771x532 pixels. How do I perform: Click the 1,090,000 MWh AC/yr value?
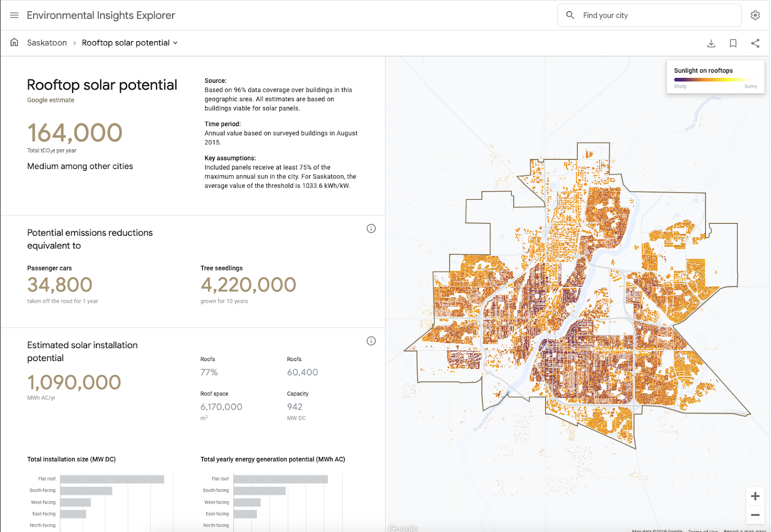pyautogui.click(x=74, y=383)
